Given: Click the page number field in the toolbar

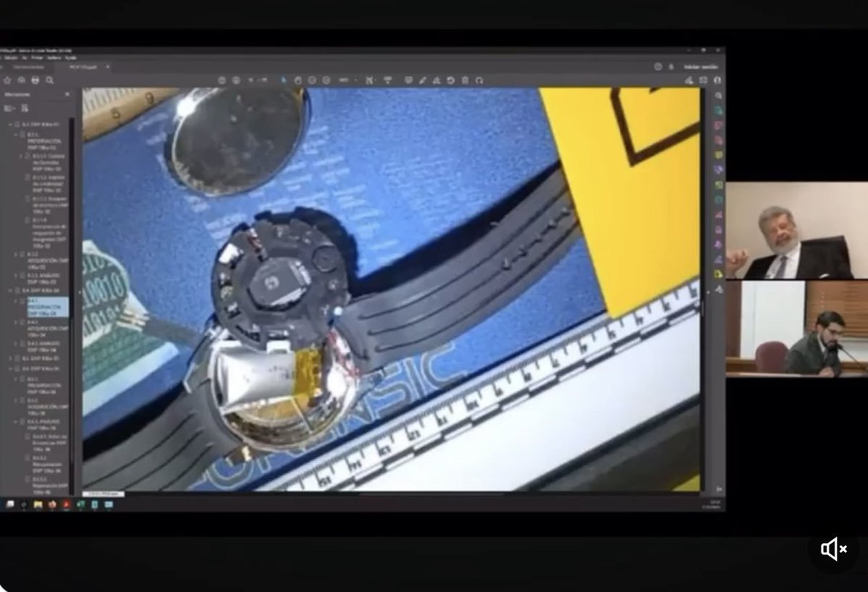Looking at the screenshot, I should point(252,80).
